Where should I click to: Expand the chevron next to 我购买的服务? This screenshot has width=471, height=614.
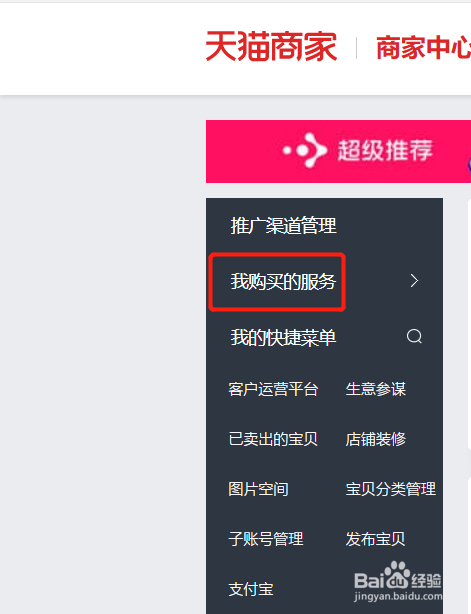(x=414, y=281)
